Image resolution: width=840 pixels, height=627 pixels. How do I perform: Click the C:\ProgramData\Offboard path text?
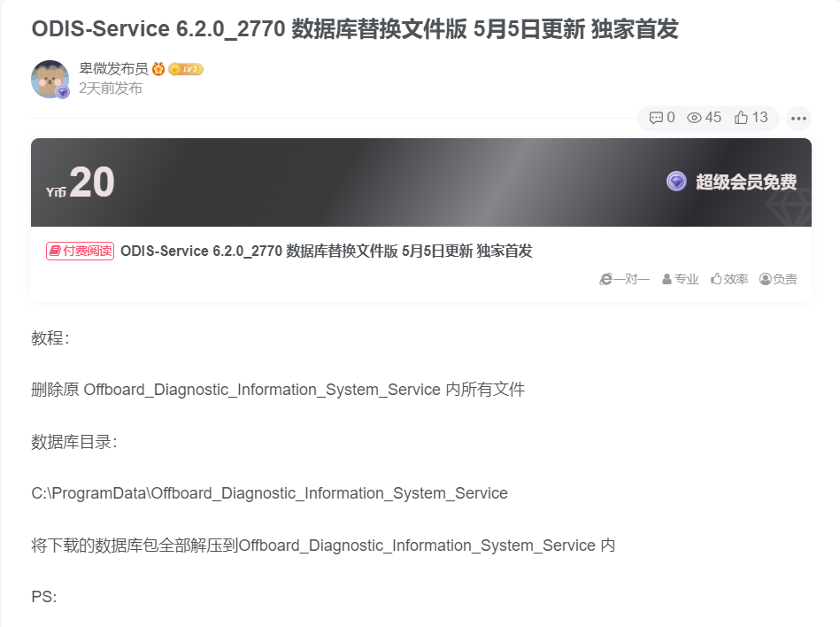click(x=269, y=493)
